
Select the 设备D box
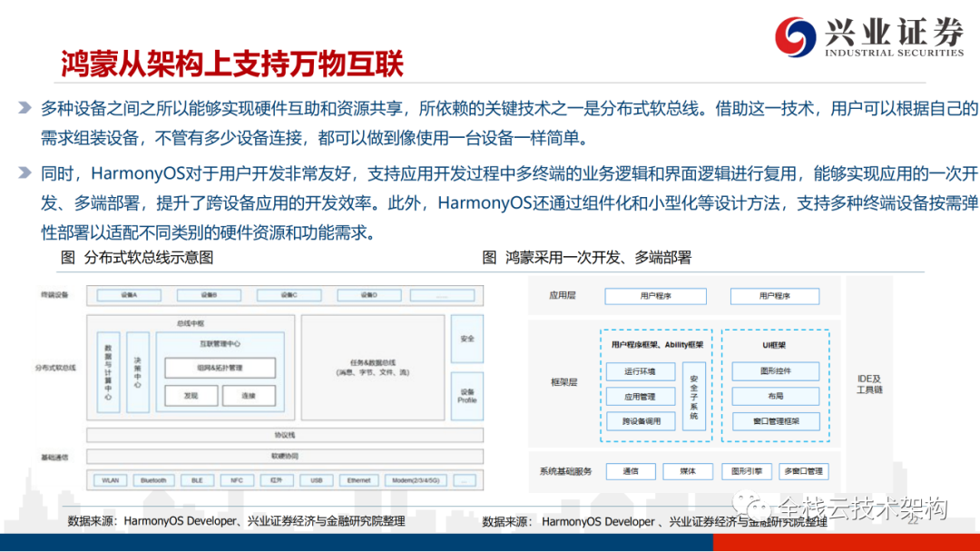[368, 295]
